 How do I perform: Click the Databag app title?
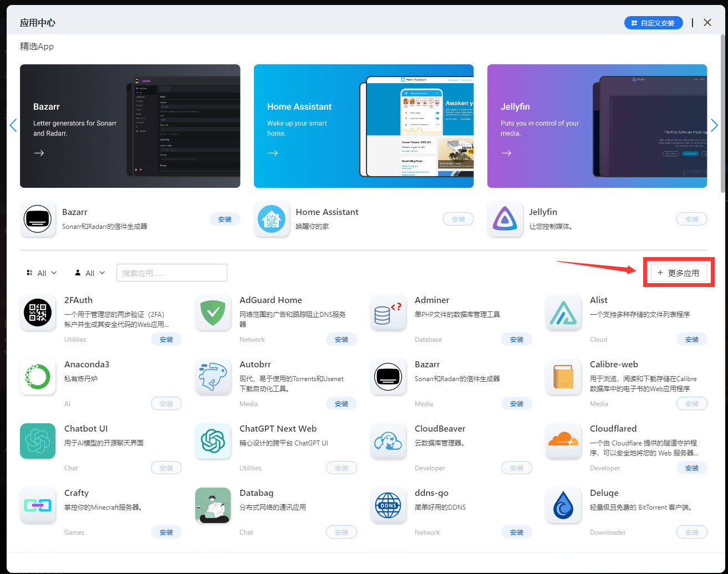coord(256,493)
